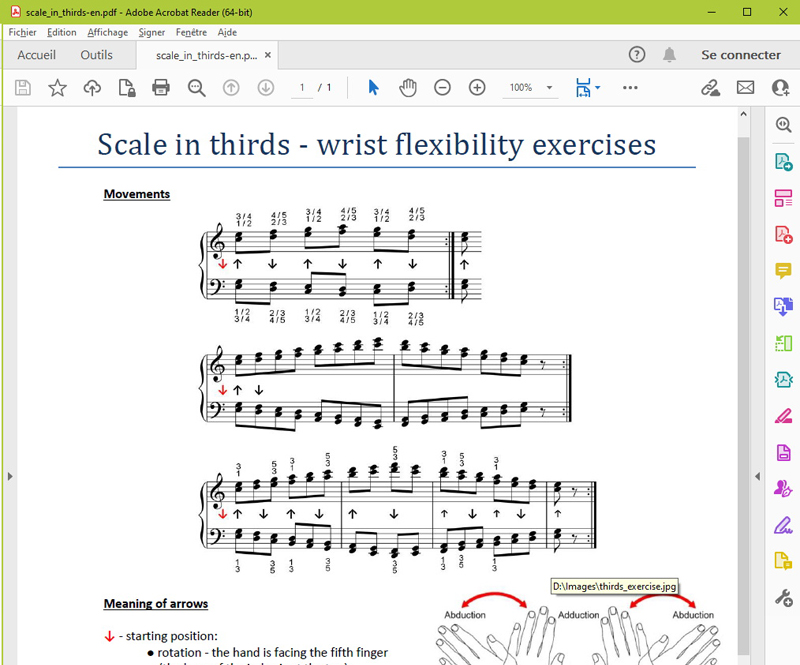The width and height of the screenshot is (800, 665).
Task: Click the Zoom out minus icon
Action: point(442,88)
